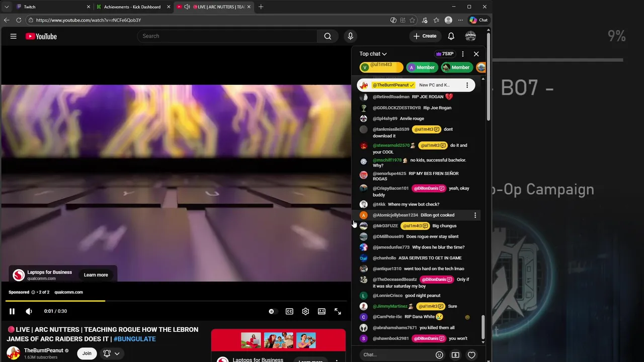Click the Create button

pos(425,36)
